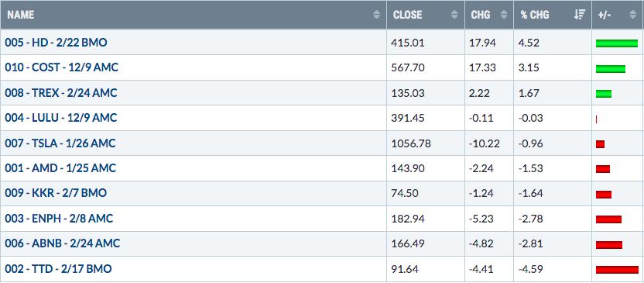Screen dimensions: 644x283
Task: Toggle the CHG column sort arrows
Action: point(504,15)
